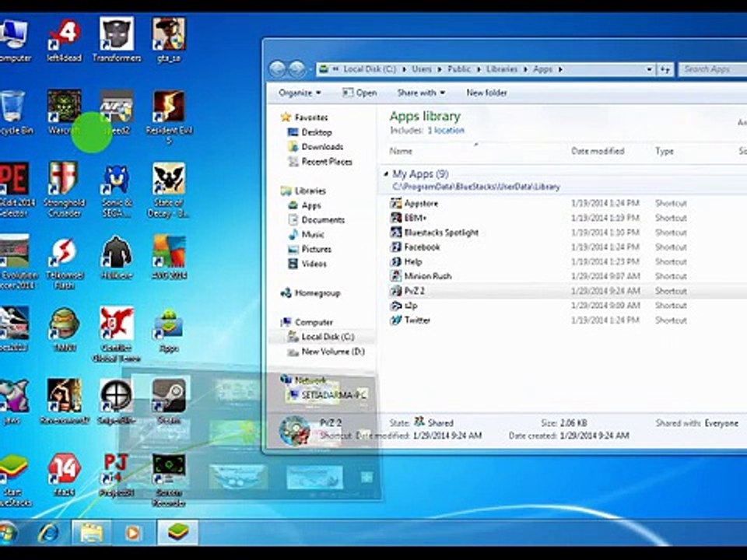Click BlueStacks icon in the taskbar
This screenshot has width=747, height=560.
pos(178,533)
